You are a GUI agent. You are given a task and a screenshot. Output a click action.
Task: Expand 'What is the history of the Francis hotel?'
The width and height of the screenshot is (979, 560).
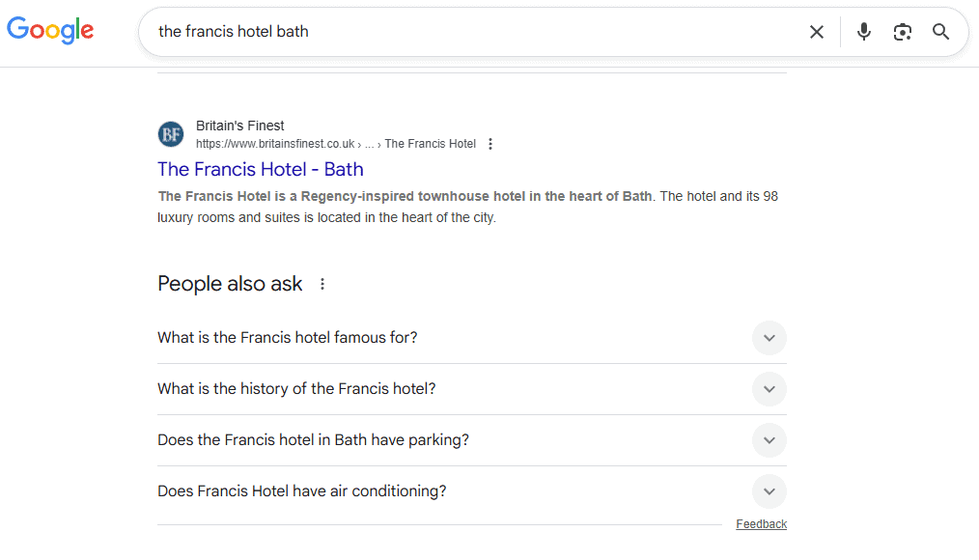click(769, 389)
